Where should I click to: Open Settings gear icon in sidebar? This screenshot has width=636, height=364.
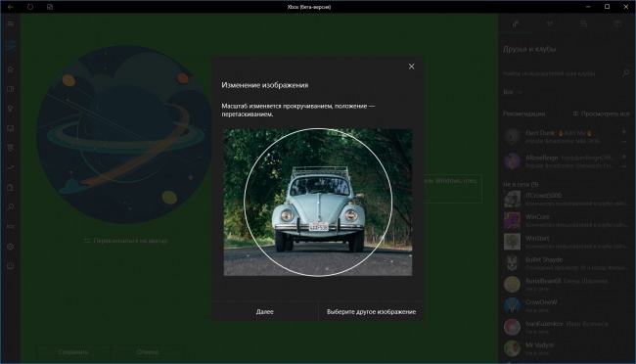pos(11,247)
